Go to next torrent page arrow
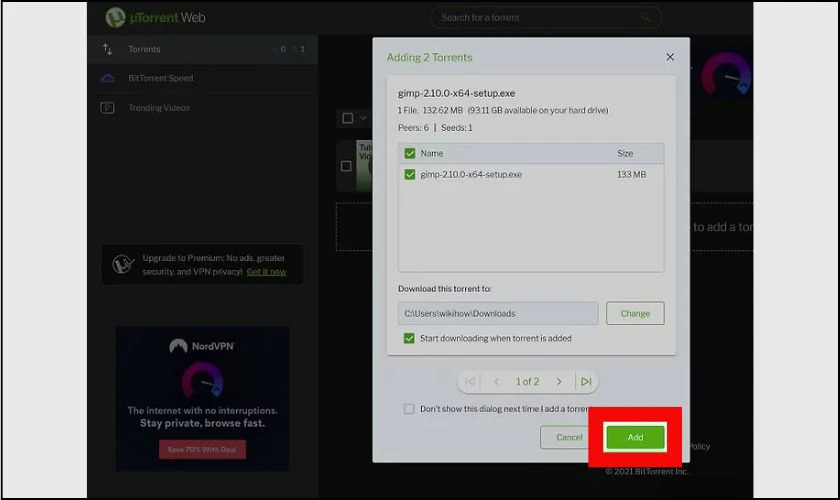Viewport: 840px width, 500px height. tap(559, 382)
